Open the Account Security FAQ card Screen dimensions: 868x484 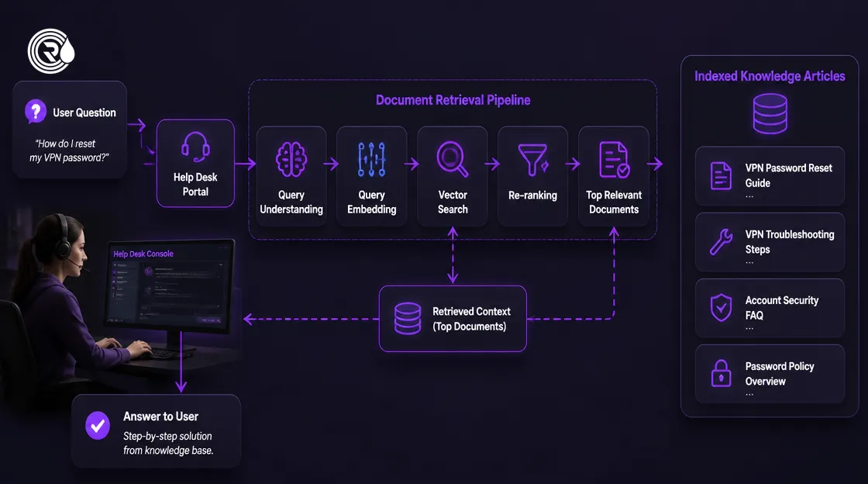click(770, 308)
